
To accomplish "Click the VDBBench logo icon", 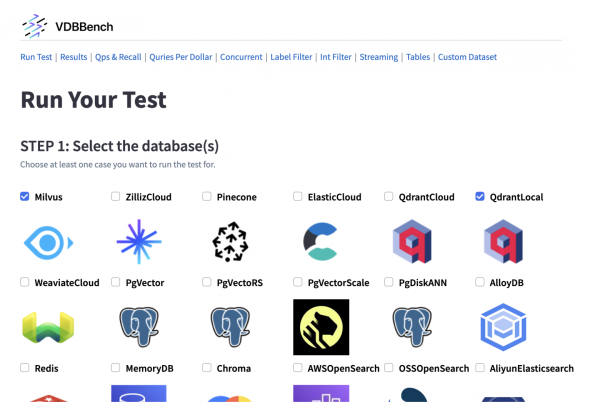I will coord(35,25).
